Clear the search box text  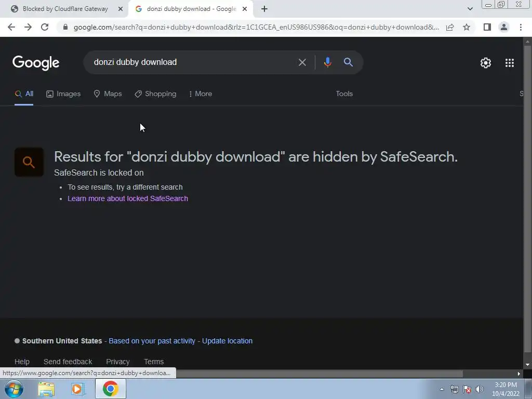click(x=302, y=62)
